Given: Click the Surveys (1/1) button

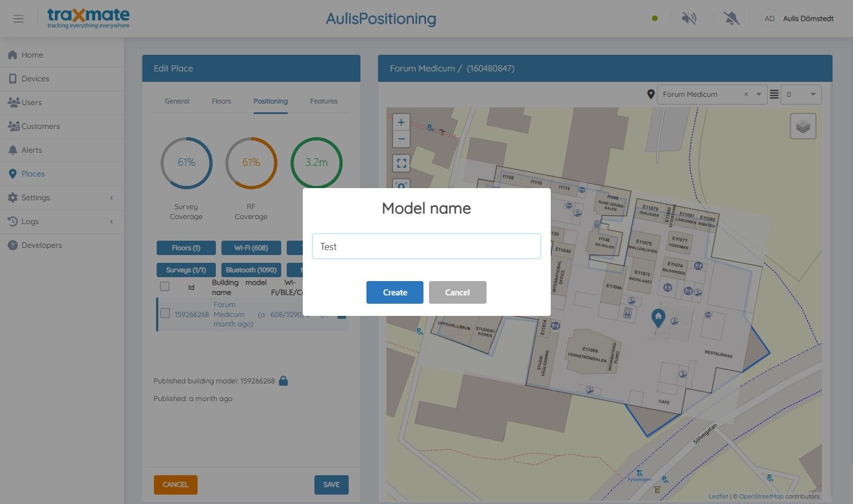Looking at the screenshot, I should coord(186,270).
